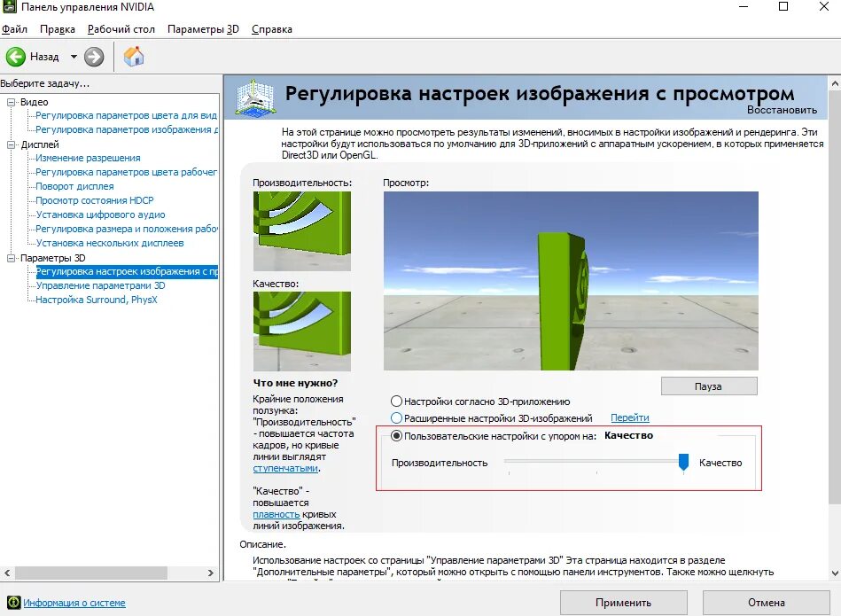The height and width of the screenshot is (616, 841).
Task: Open Регулировка параметров цвета рабочего стола
Action: pyautogui.click(x=126, y=172)
